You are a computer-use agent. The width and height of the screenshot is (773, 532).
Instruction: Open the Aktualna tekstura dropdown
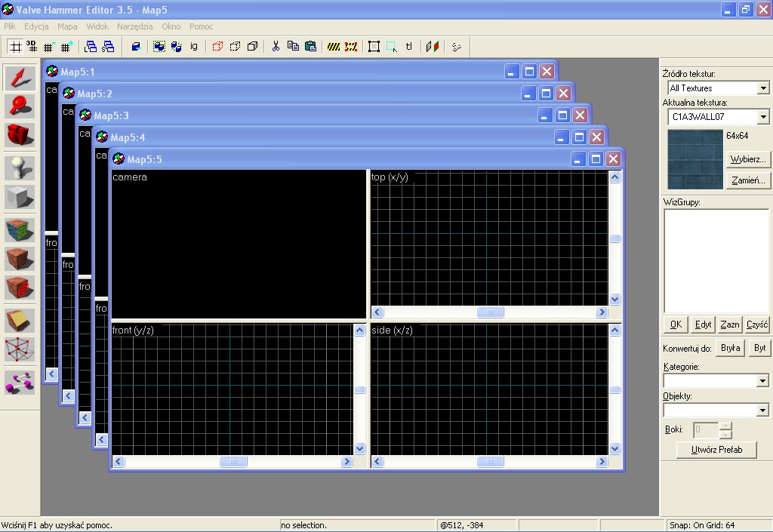[763, 117]
